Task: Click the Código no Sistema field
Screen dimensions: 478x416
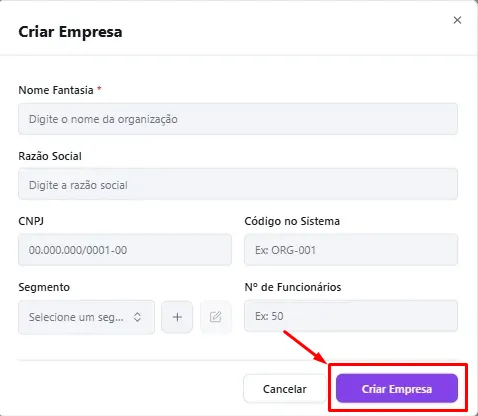Action: pos(351,250)
